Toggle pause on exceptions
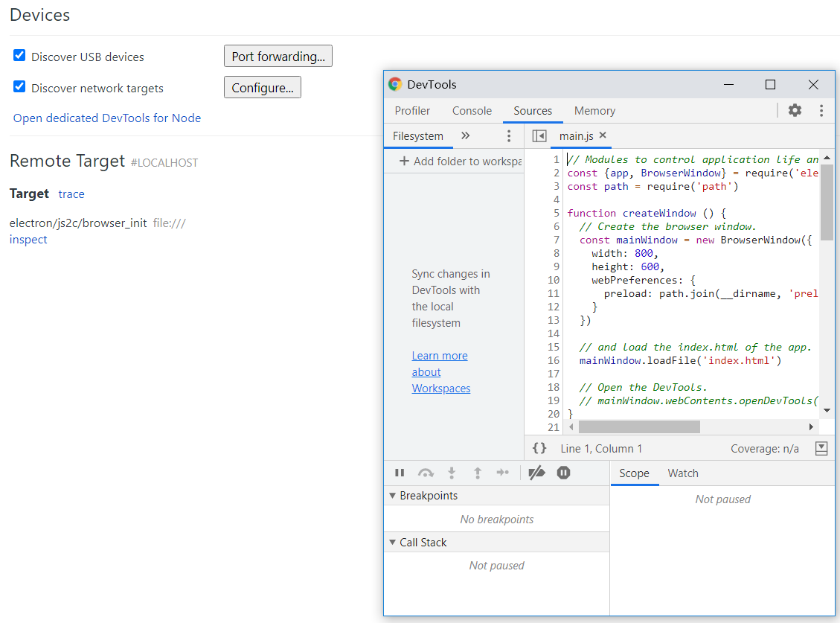Image resolution: width=840 pixels, height=623 pixels. tap(563, 473)
